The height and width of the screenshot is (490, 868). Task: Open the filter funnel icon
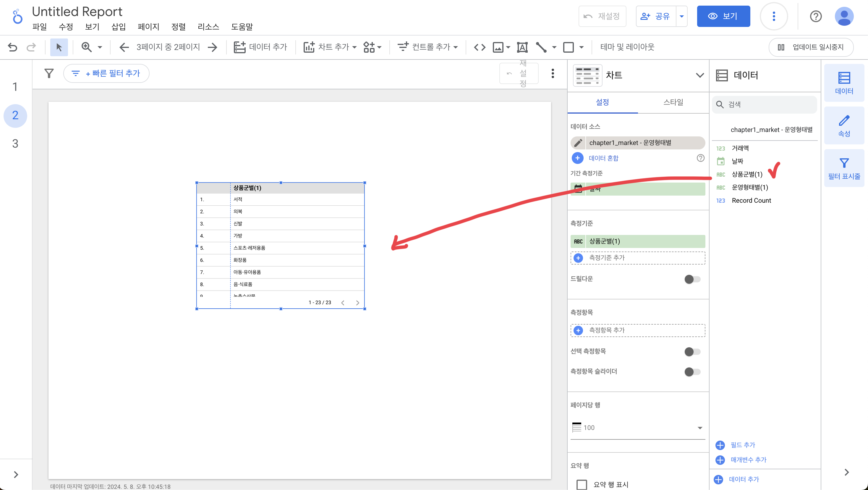coord(49,73)
